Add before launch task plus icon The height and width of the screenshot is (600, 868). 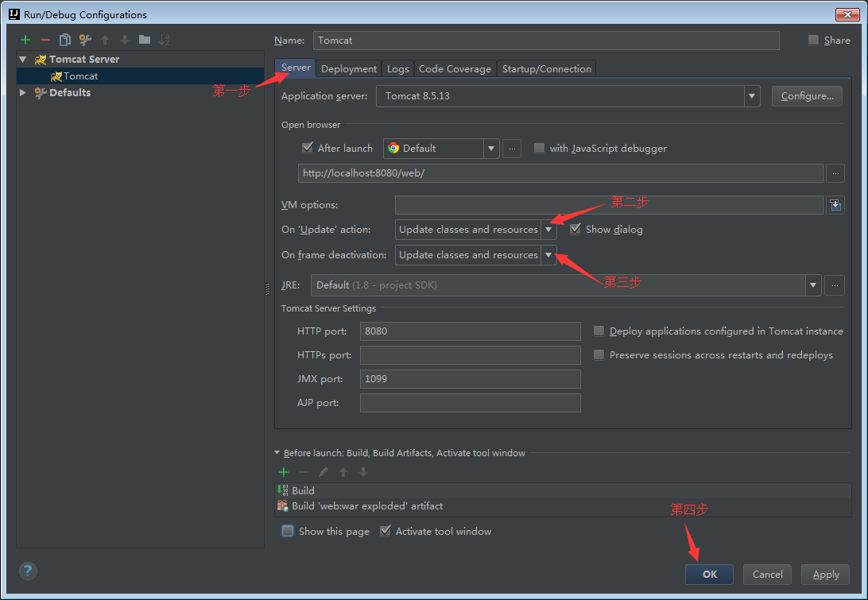click(x=284, y=472)
